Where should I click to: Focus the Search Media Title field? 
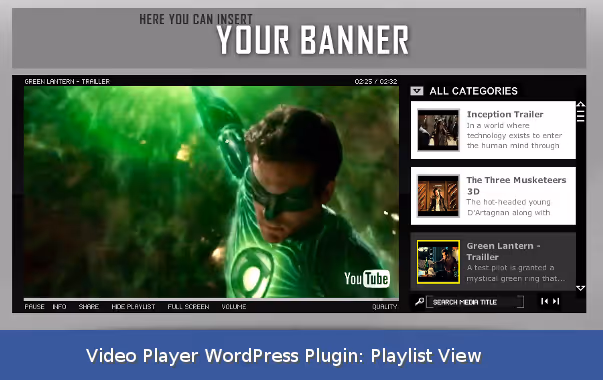point(475,302)
